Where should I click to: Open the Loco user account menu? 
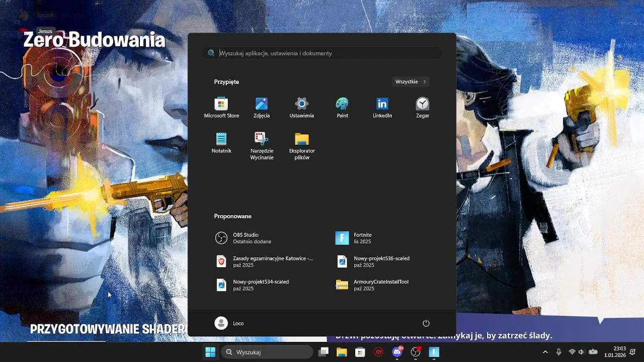pos(229,323)
